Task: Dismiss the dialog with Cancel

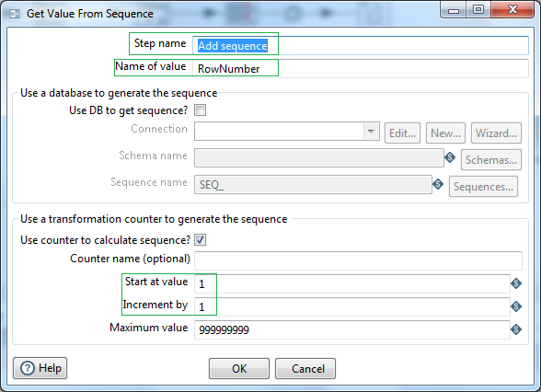Action: coord(305,368)
